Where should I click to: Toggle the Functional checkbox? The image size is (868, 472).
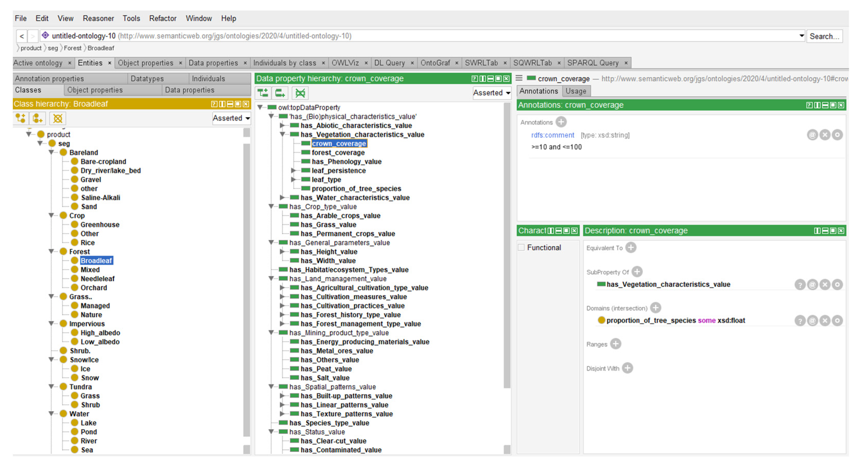click(521, 247)
